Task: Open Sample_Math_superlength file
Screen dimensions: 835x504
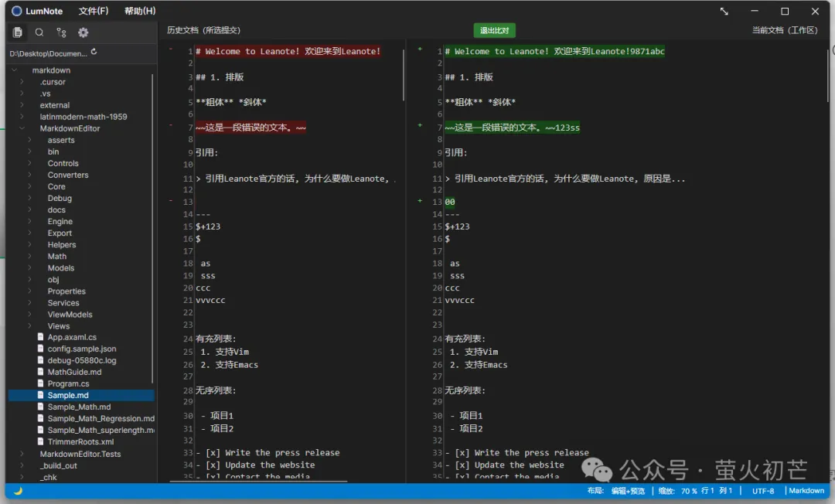Action: 101,431
